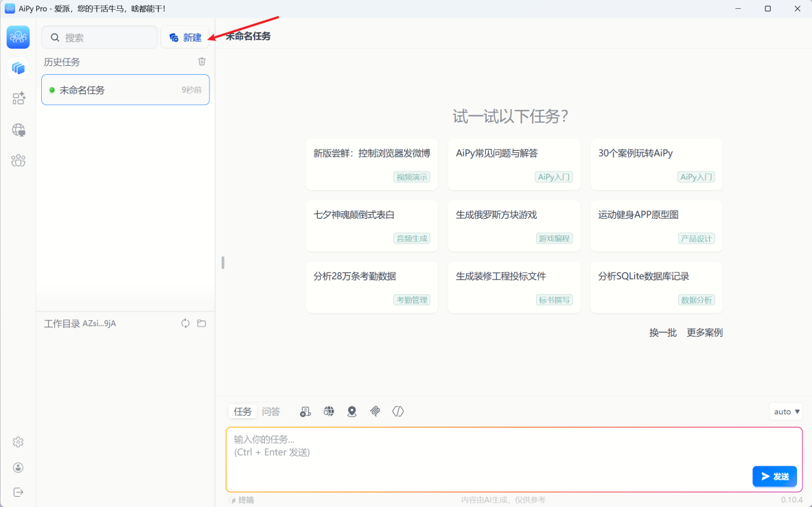Click the AiPy octopus logo icon
Image resolution: width=812 pixels, height=507 pixels.
click(x=18, y=37)
